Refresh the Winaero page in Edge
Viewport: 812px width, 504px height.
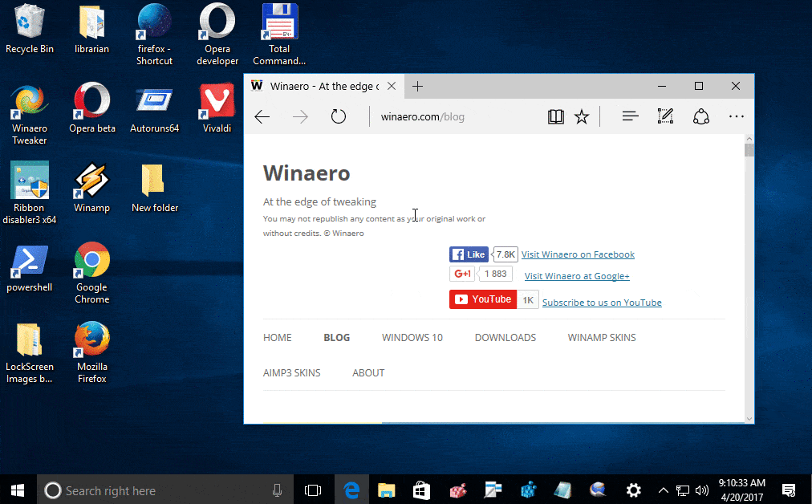tap(338, 116)
